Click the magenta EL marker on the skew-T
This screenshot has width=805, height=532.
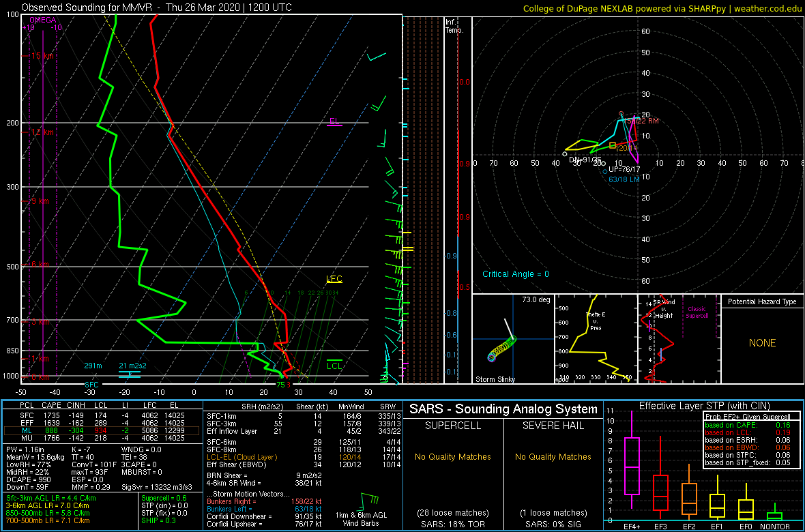click(x=334, y=121)
